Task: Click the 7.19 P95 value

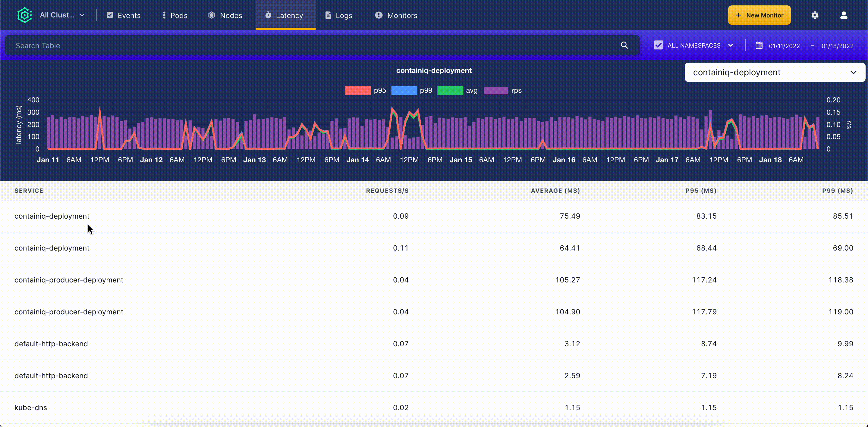Action: [x=709, y=376]
